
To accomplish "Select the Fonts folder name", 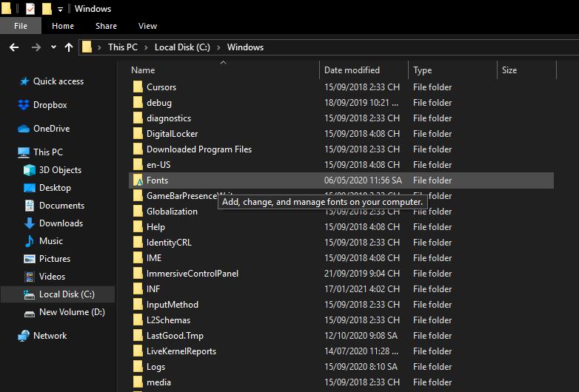I will [x=157, y=180].
